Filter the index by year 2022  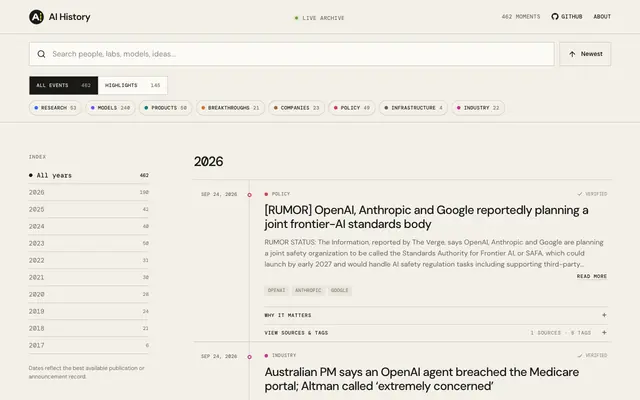89,260
